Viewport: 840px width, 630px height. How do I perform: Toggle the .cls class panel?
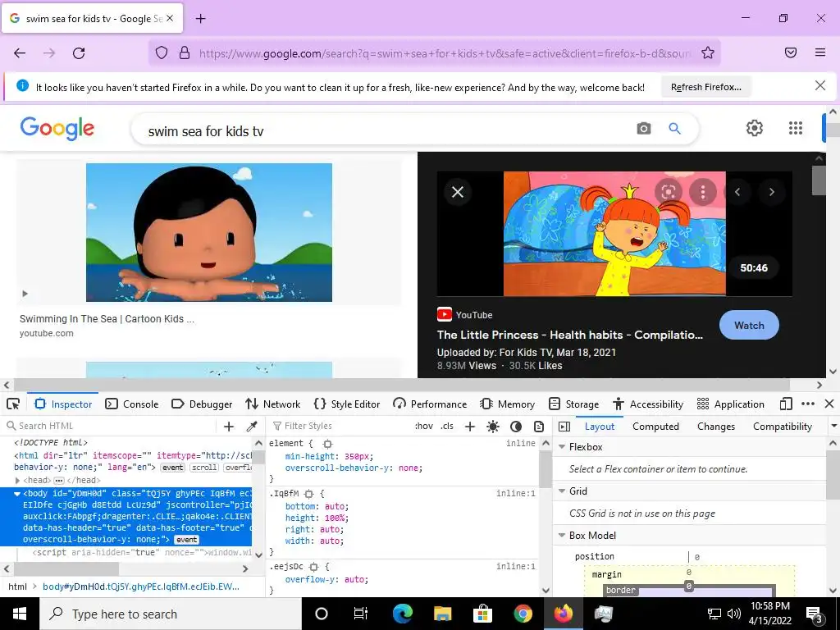tap(447, 427)
